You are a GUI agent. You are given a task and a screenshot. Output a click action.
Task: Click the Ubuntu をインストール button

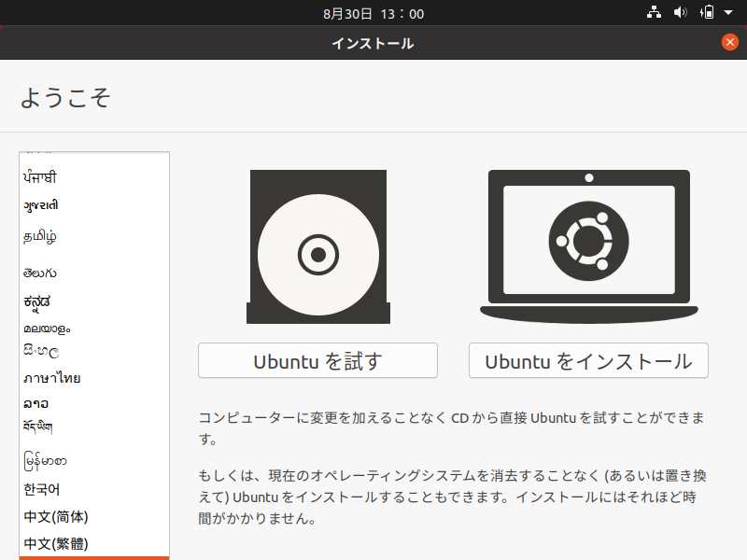pyautogui.click(x=588, y=360)
